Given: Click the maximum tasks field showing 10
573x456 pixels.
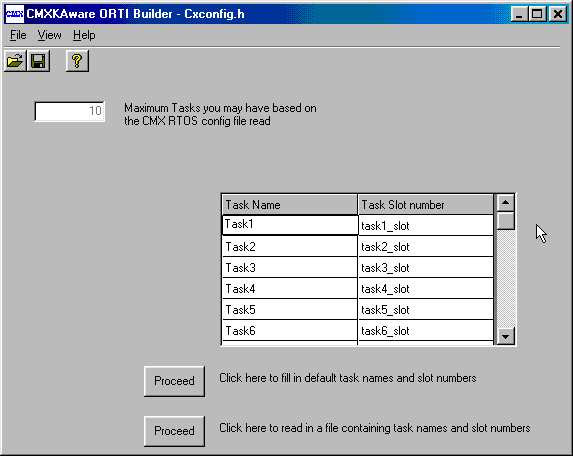Looking at the screenshot, I should pos(69,111).
